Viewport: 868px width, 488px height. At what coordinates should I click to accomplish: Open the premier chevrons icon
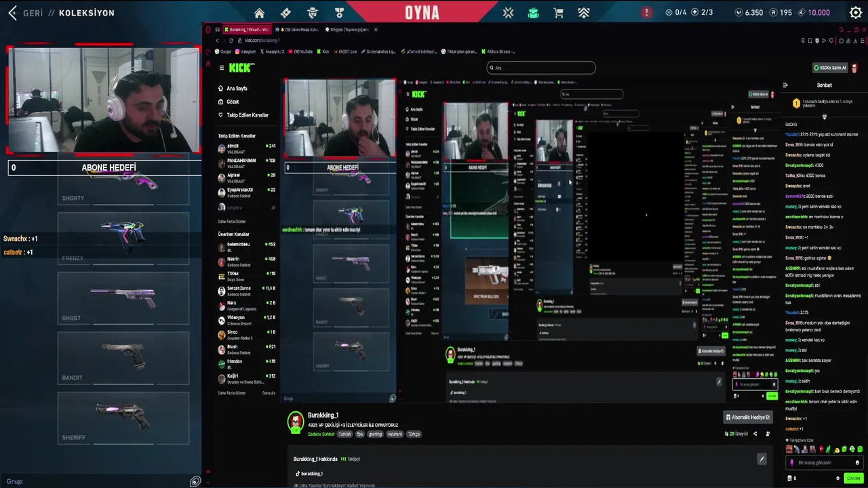click(x=584, y=13)
